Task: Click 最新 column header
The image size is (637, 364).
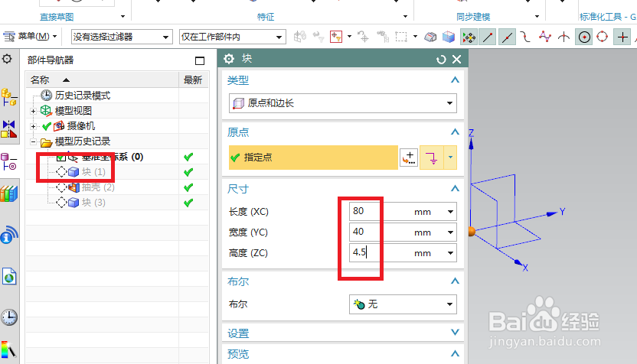Action: (193, 80)
